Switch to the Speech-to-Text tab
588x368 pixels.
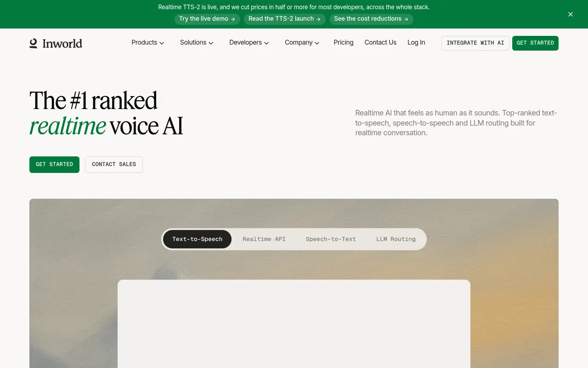(331, 239)
